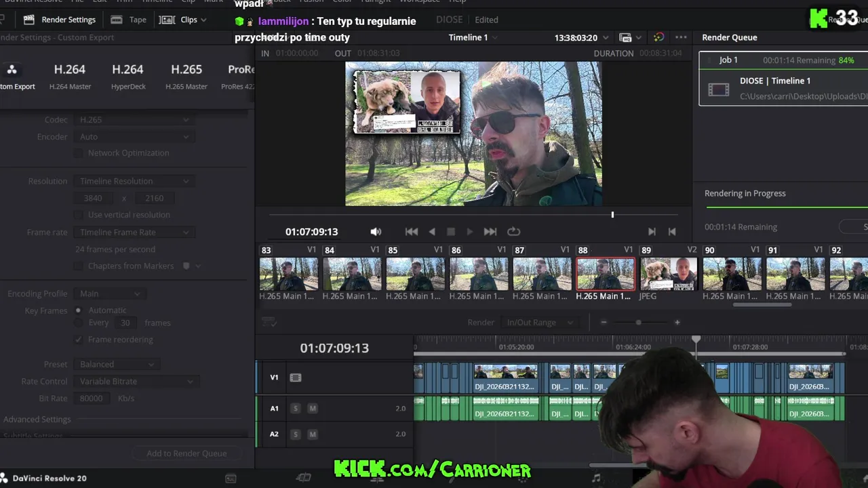Open the Render Settings panel button
This screenshot has width=868, height=488.
pyautogui.click(x=59, y=20)
